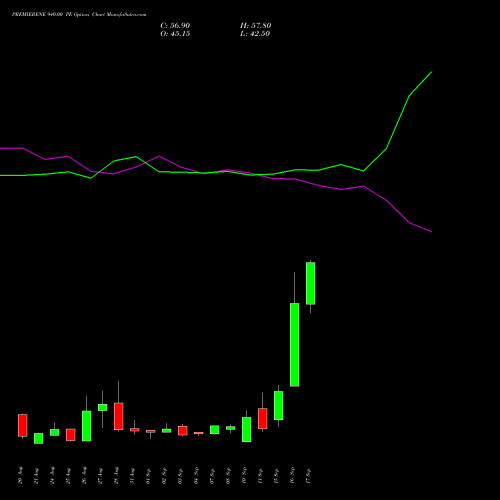This screenshot has width=500, height=500.
Task: Click the falling purple indicator line's end point
Action: click(x=432, y=232)
